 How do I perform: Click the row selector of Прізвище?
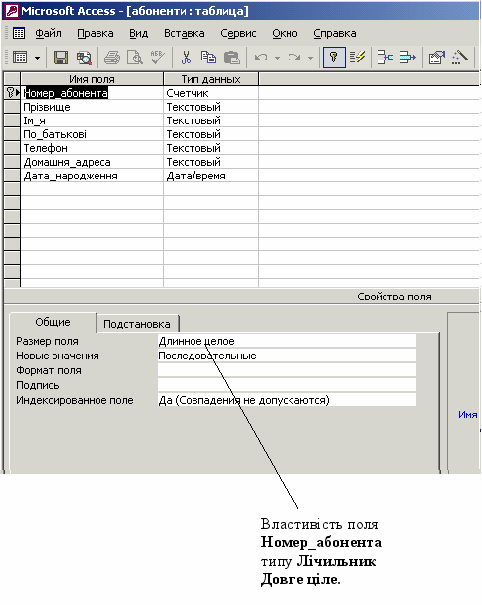pyautogui.click(x=12, y=107)
